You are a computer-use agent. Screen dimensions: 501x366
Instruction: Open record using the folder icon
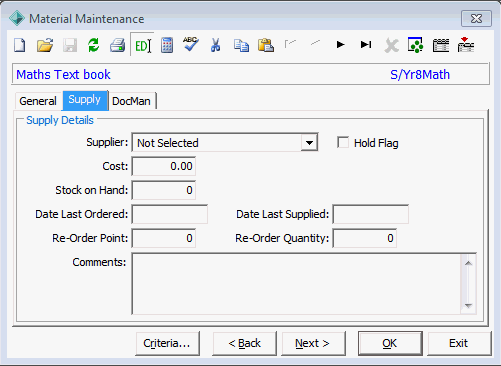[x=45, y=45]
